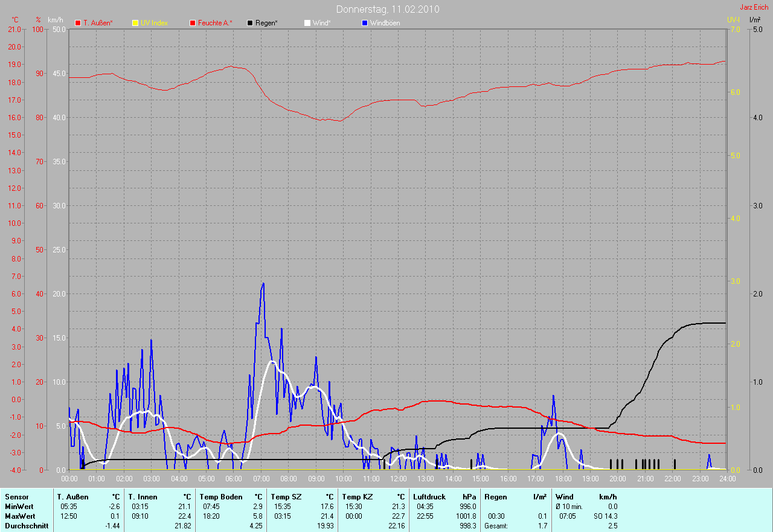The height and width of the screenshot is (532, 773).
Task: Click the Donnerstag, 11.02.2010 chart title
Action: [388, 10]
